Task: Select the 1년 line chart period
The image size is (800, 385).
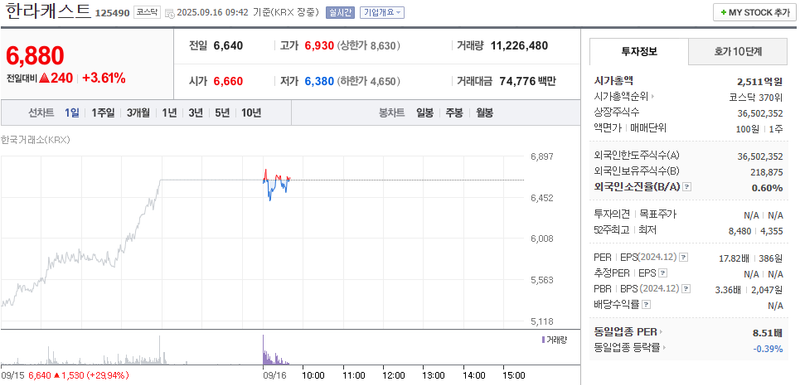Action: click(169, 113)
